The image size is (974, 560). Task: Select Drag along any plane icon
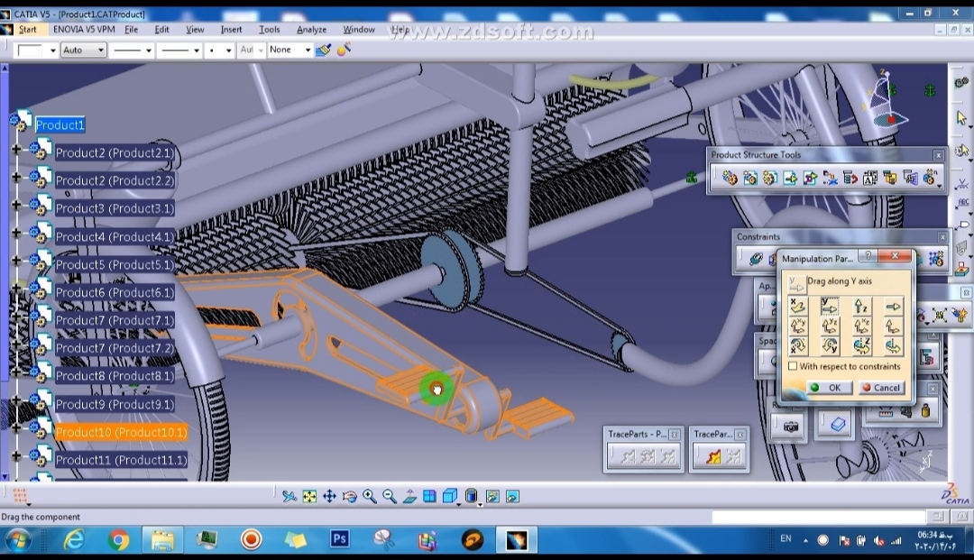tap(893, 326)
